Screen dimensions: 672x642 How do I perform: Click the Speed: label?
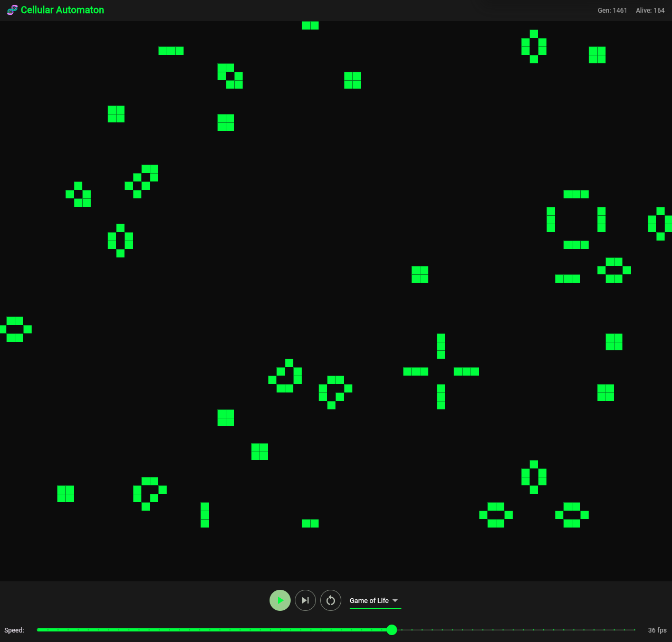14,630
